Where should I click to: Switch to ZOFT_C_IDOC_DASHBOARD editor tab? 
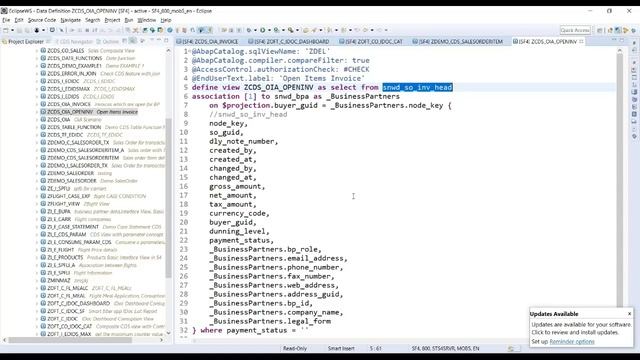click(x=289, y=42)
